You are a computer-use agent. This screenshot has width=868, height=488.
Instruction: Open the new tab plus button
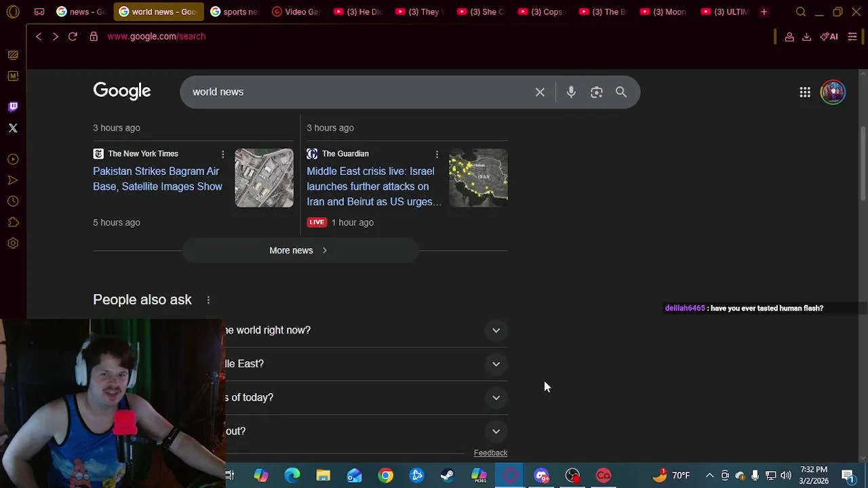(x=764, y=12)
